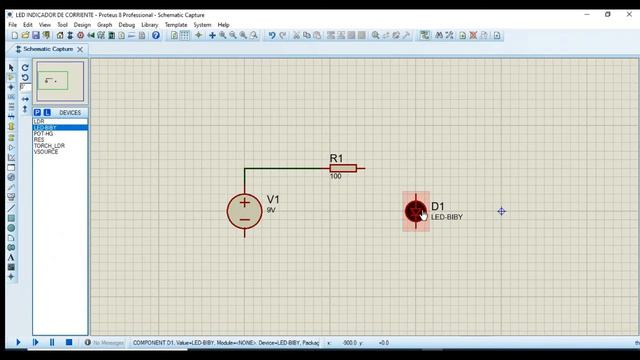Click the red X delete sheet icon
The image size is (640, 360).
pos(473,36)
